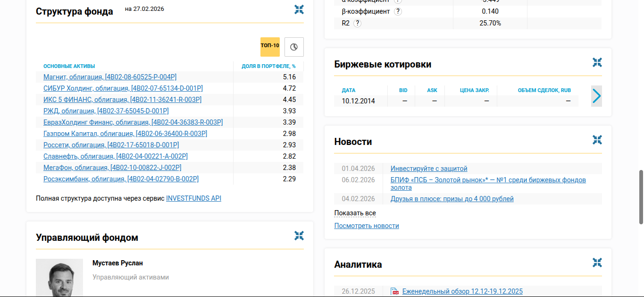This screenshot has height=297, width=644.
Task: Click the page vertical scrollbar thumb
Action: coord(641,197)
